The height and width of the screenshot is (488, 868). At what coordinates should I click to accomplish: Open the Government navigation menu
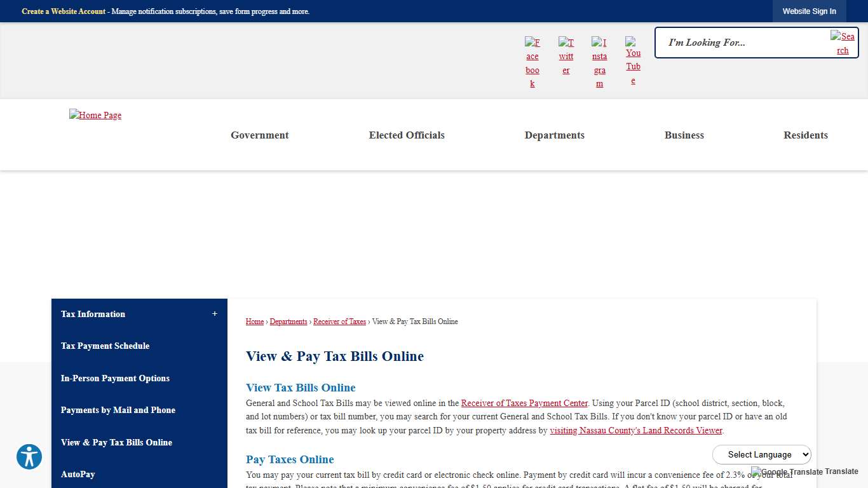[x=260, y=135]
